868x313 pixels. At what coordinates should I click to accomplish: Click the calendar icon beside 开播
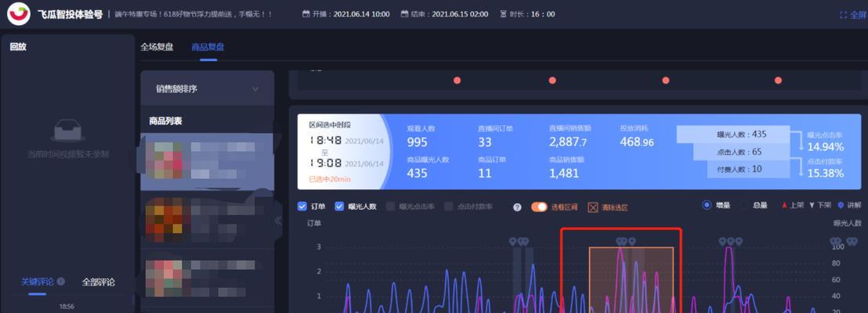click(306, 14)
